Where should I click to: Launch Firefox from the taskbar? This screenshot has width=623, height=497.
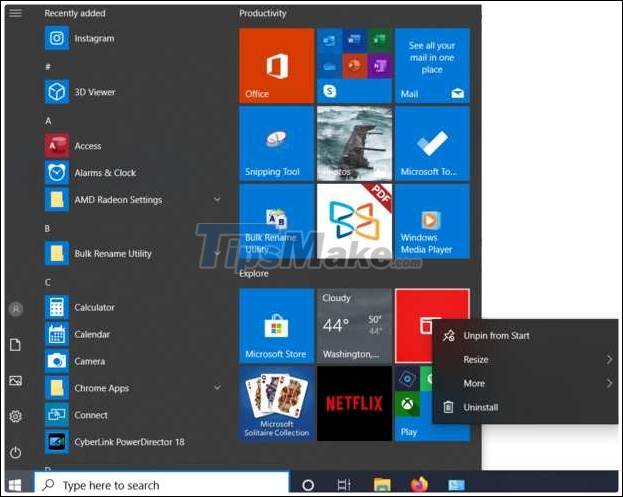[x=419, y=484]
